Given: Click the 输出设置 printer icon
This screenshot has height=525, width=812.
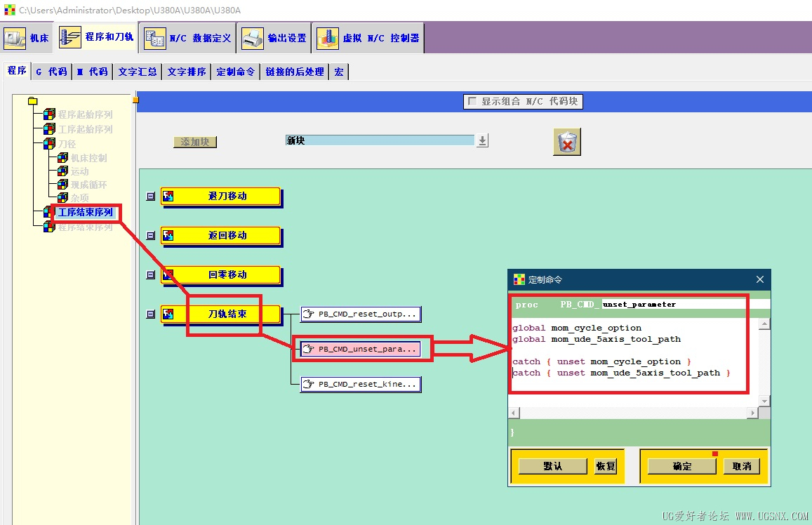Looking at the screenshot, I should [x=253, y=39].
